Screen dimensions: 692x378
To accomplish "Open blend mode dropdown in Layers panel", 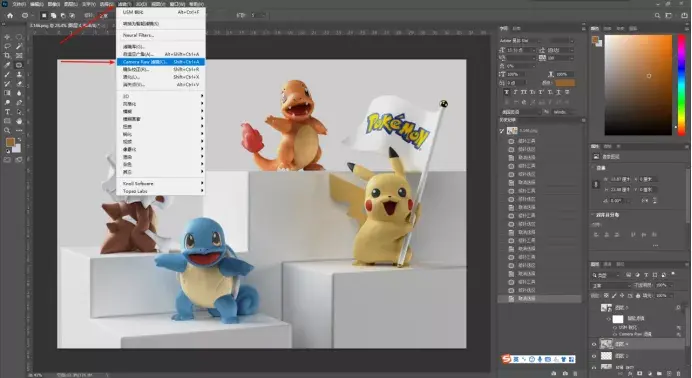I will (x=611, y=286).
